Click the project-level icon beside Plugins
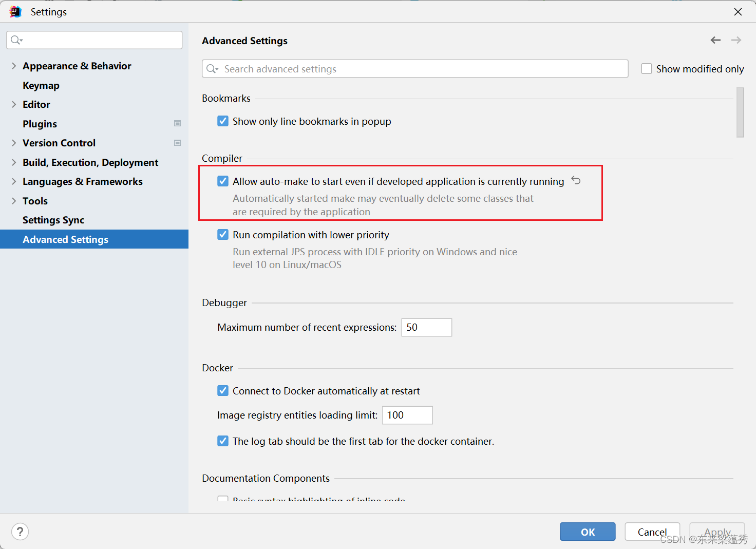This screenshot has width=756, height=549. [x=177, y=123]
